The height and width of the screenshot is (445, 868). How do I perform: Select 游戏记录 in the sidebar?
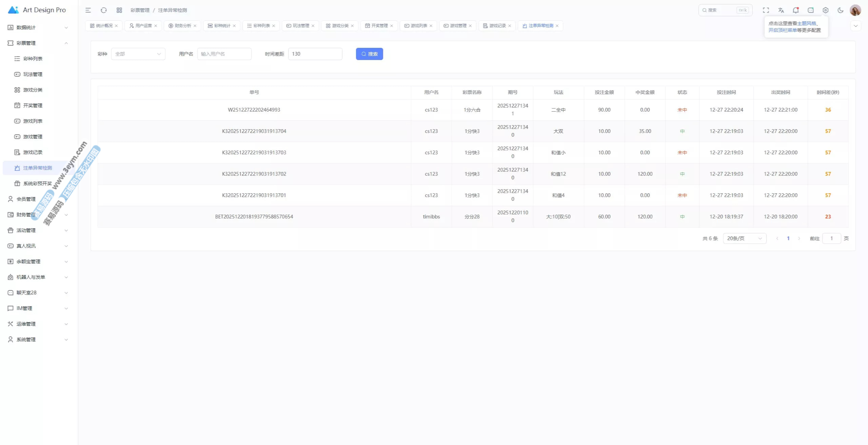[33, 152]
